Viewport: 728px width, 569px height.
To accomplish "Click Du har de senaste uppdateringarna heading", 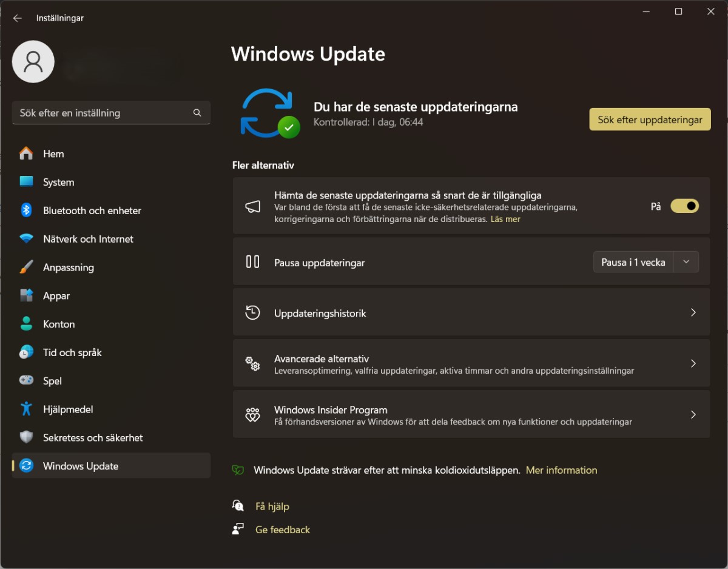I will click(x=416, y=107).
